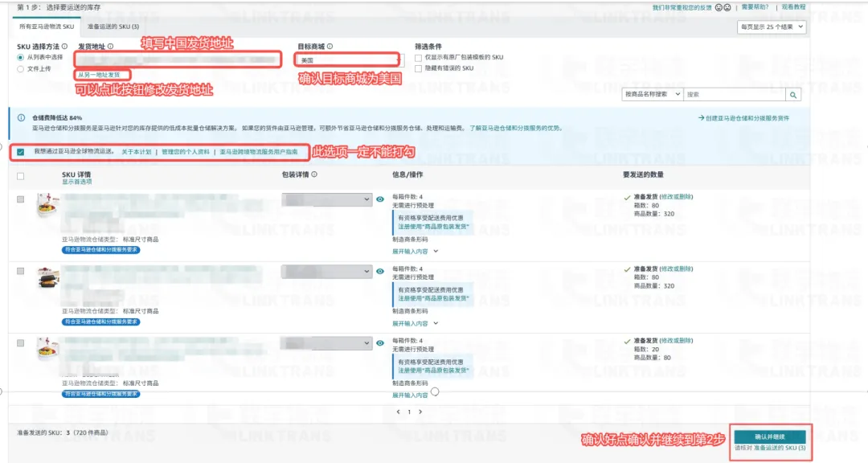This screenshot has width=868, height=463.
Task: Click the info icon beside SKU 选择方法
Action: (x=65, y=47)
